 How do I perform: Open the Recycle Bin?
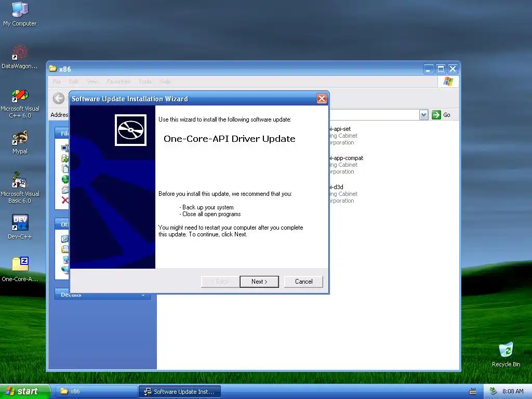point(506,354)
